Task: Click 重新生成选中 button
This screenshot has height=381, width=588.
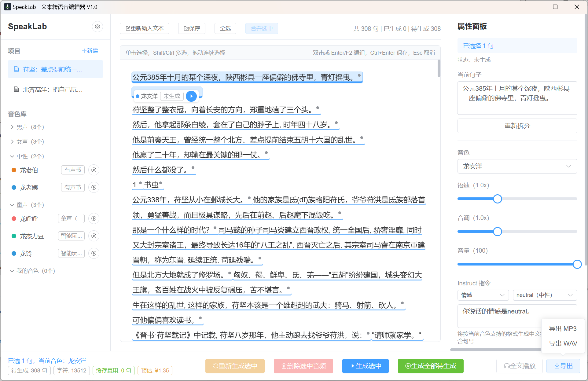Action: [235, 366]
